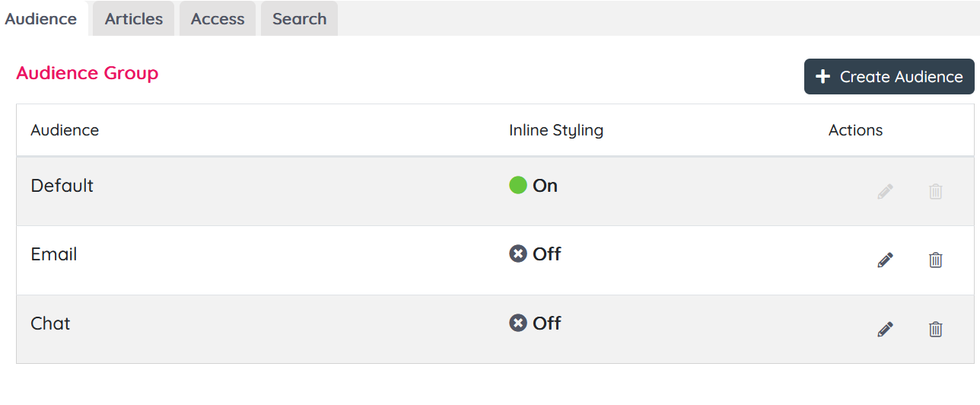Go to the Search tab
Viewport: 980px width, 405px height.
coord(299,19)
